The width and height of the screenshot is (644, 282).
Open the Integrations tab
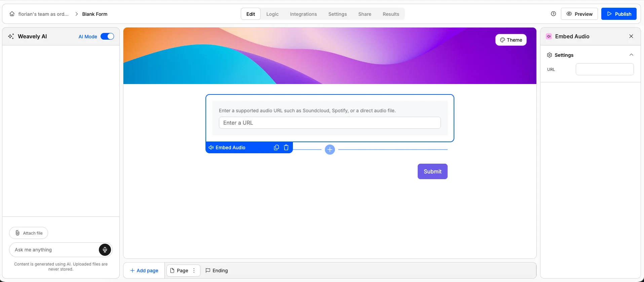[x=303, y=14]
